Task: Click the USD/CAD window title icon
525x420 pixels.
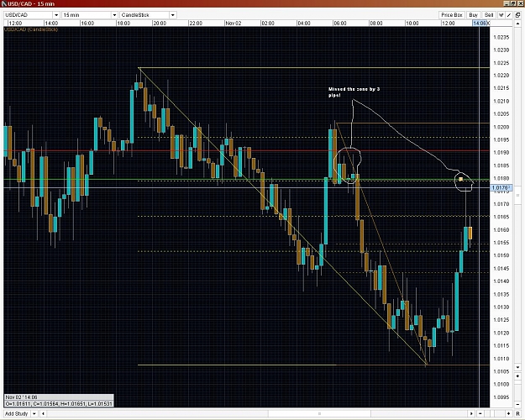Action: click(x=4, y=3)
